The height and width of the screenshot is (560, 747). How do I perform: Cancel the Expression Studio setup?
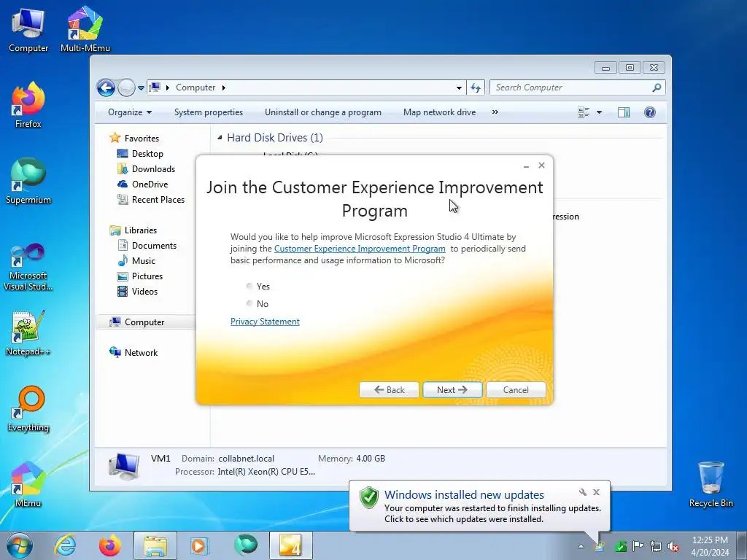[x=516, y=389]
